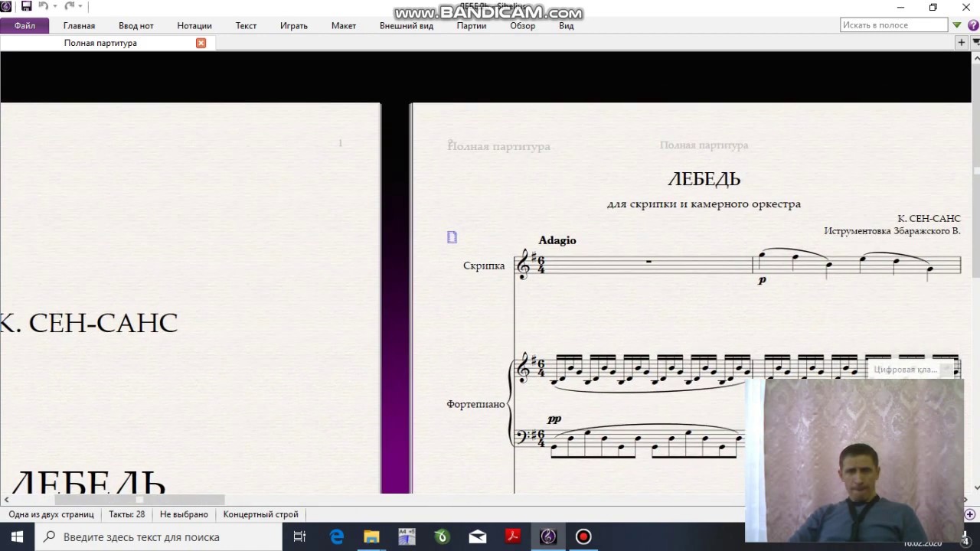
Task: Click status text Такты: 28
Action: 127,514
